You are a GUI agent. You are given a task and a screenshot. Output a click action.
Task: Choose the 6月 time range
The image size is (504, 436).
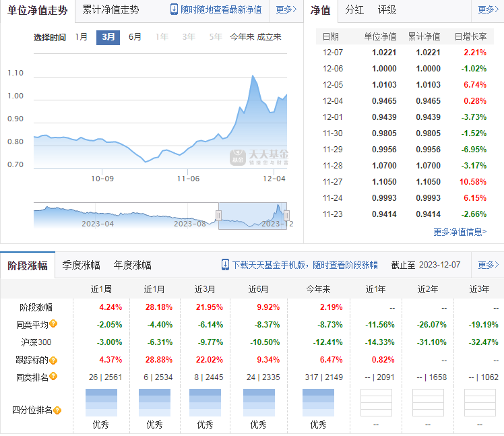(135, 37)
